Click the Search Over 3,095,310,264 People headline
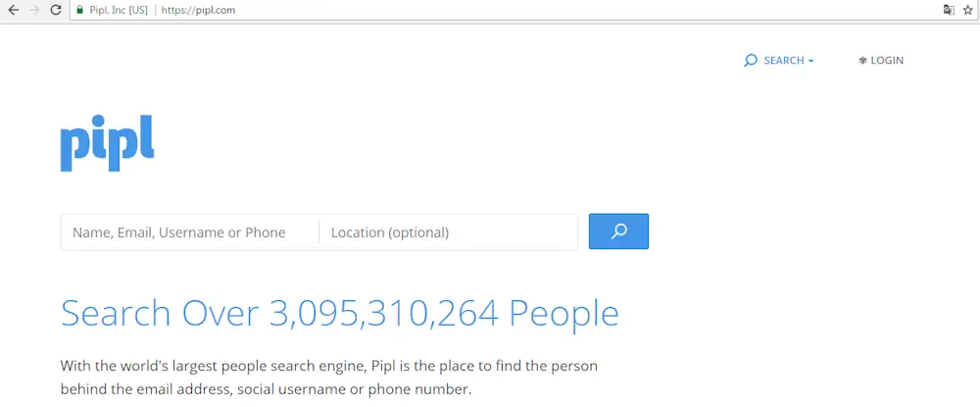Image resolution: width=980 pixels, height=407 pixels. [x=339, y=314]
